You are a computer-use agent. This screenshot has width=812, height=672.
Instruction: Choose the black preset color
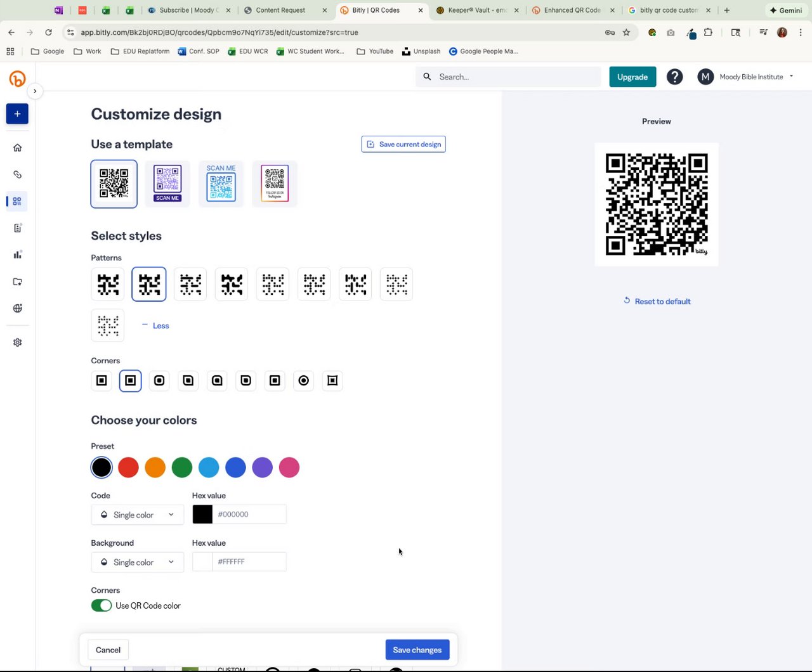[x=101, y=467]
